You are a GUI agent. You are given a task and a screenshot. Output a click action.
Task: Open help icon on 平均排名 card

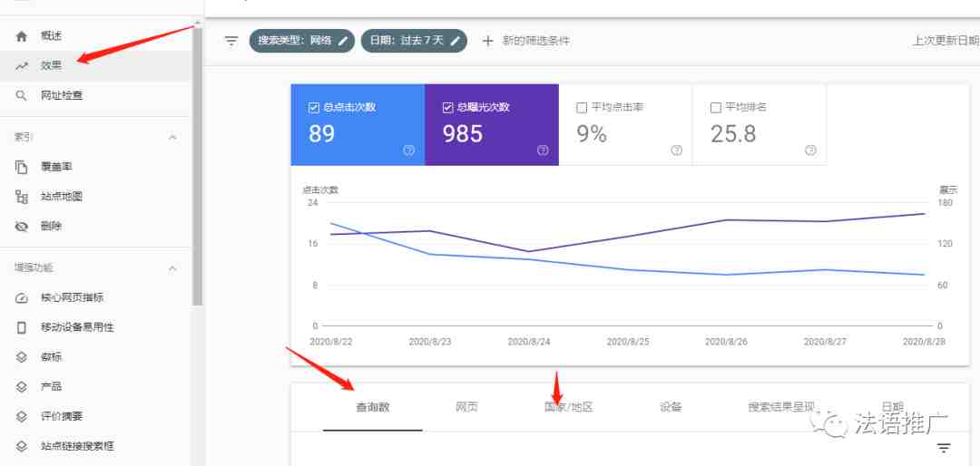[x=810, y=150]
